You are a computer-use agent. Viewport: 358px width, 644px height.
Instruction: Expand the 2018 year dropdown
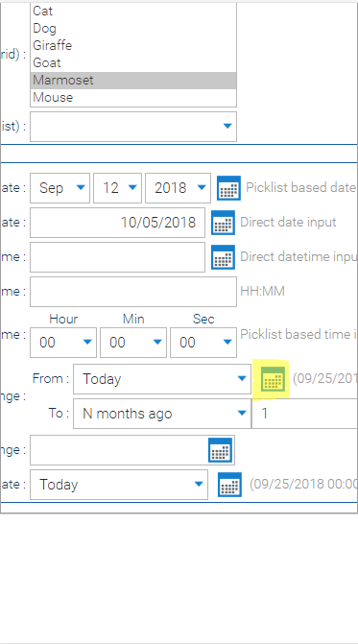(x=178, y=188)
